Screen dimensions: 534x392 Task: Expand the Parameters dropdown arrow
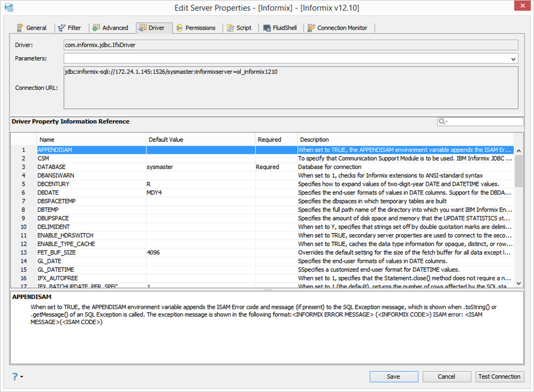tap(513, 59)
